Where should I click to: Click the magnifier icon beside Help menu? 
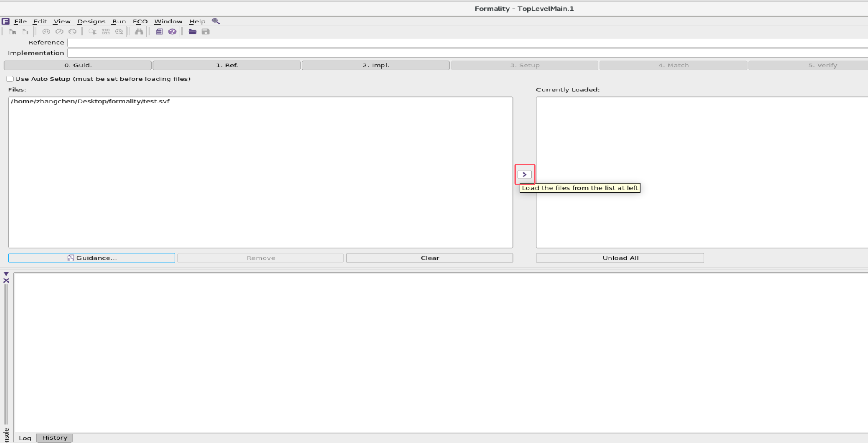216,21
